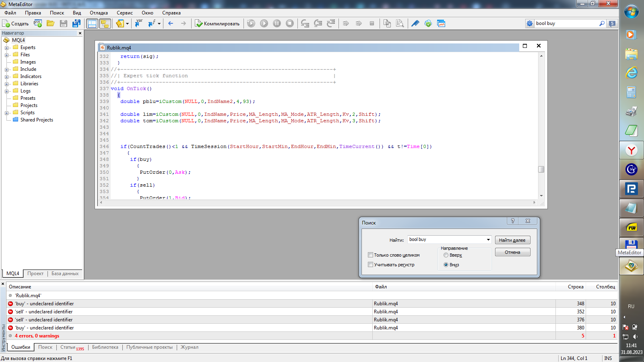Image resolution: width=644 pixels, height=362 pixels.
Task: Enable 'Учитывать регистр' checkbox
Action: [x=370, y=265]
